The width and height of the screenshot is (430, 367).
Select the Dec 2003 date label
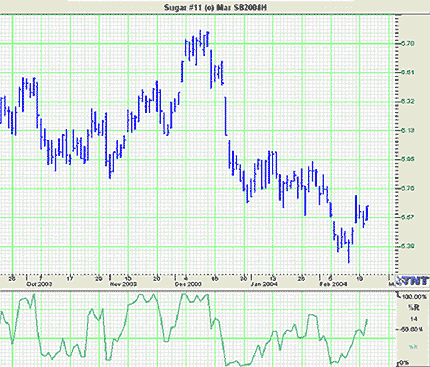(x=188, y=284)
